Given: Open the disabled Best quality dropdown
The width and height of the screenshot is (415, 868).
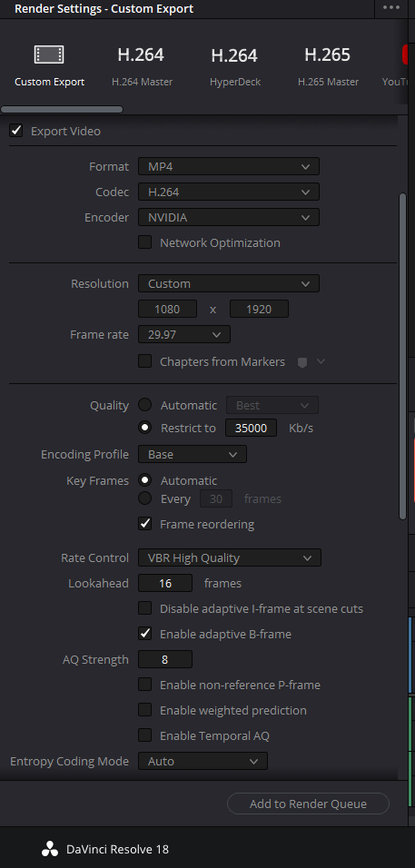Looking at the screenshot, I should pyautogui.click(x=272, y=405).
